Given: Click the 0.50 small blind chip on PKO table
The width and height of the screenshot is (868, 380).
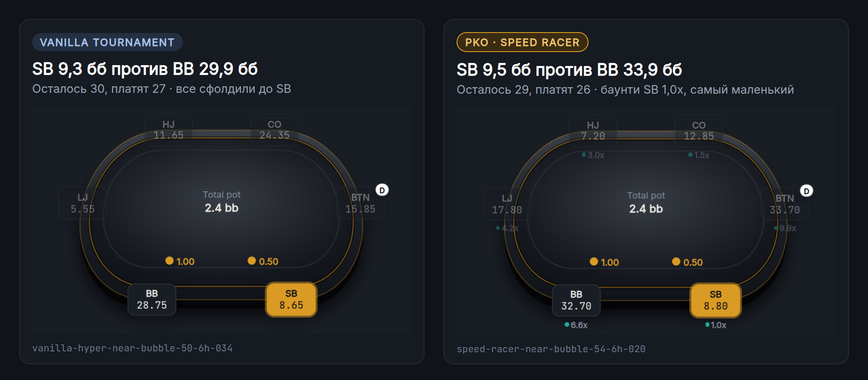Looking at the screenshot, I should [687, 262].
